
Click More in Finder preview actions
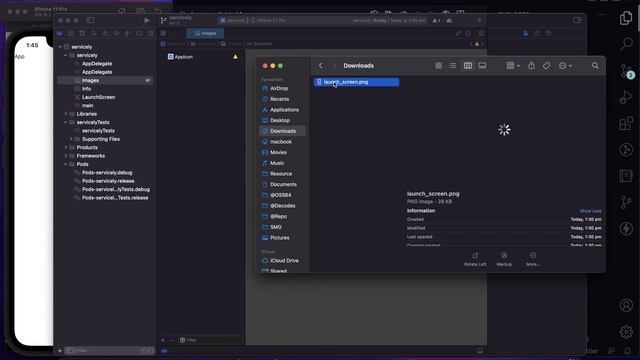[533, 259]
